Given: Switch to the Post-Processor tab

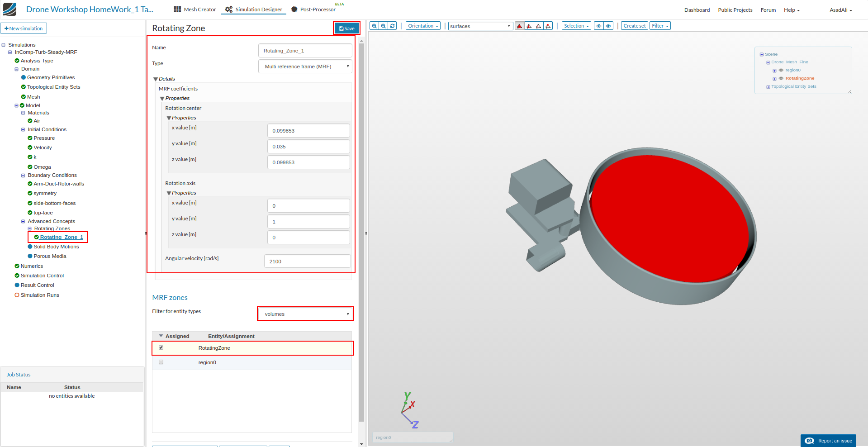Looking at the screenshot, I should 313,10.
